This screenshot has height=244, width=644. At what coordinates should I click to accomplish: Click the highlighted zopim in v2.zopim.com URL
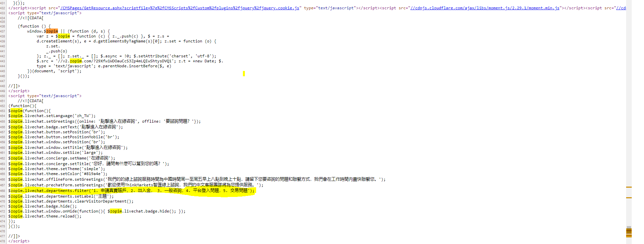[76, 61]
